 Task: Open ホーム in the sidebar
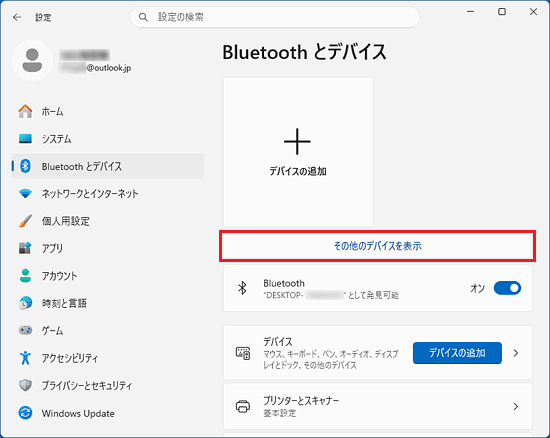[x=108, y=112]
